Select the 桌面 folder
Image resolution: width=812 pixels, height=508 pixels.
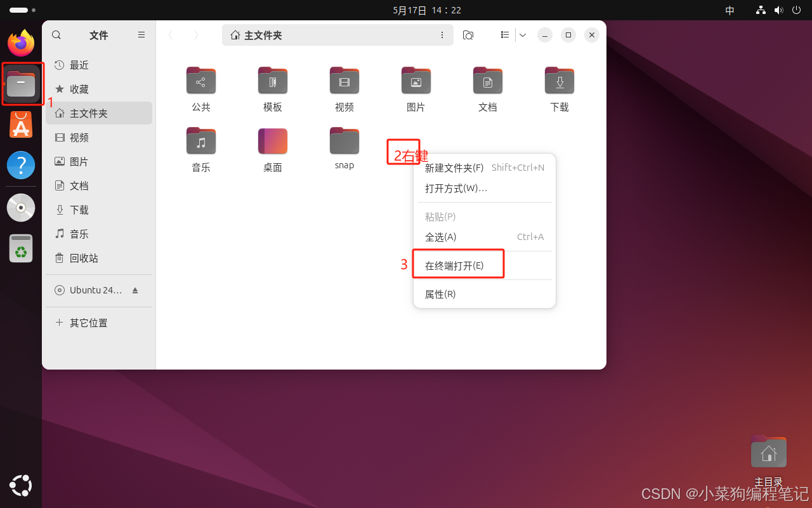[x=273, y=150]
